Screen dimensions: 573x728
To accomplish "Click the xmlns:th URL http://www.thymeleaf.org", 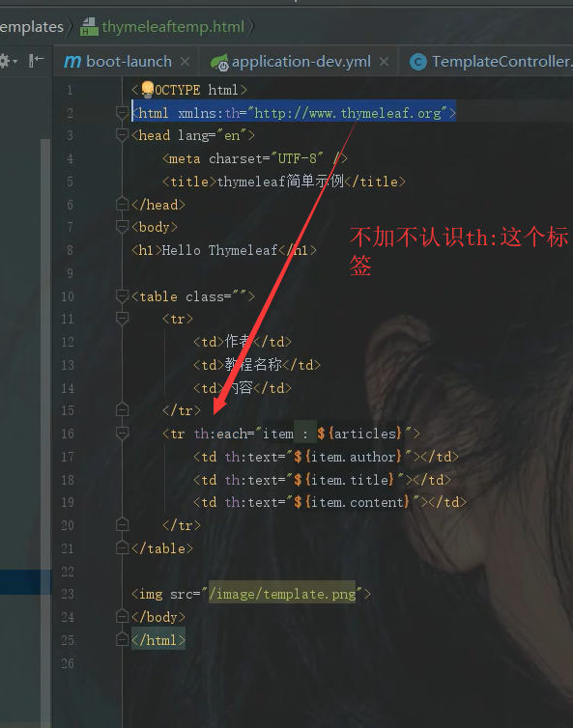I will tap(348, 113).
